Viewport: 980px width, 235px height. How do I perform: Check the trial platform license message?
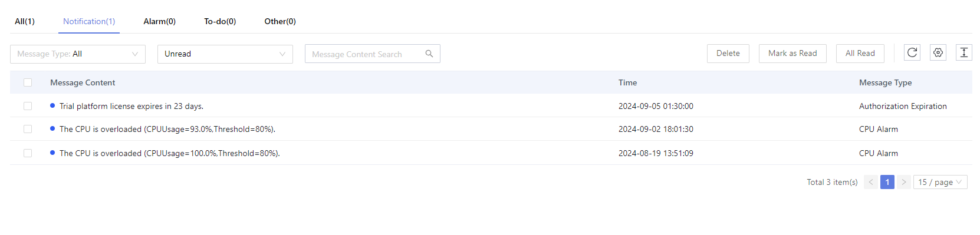28,106
